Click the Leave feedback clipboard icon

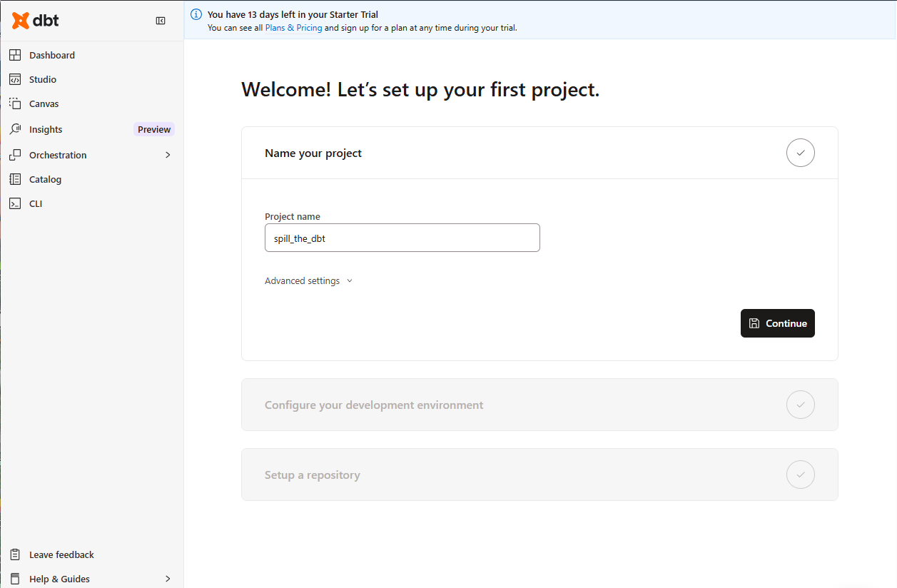point(15,554)
